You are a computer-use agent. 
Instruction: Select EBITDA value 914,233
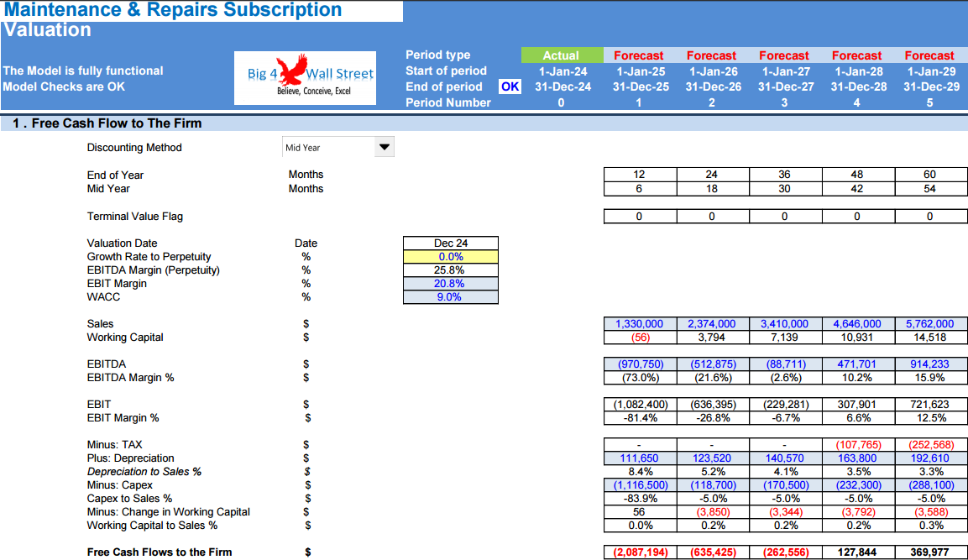(x=931, y=364)
